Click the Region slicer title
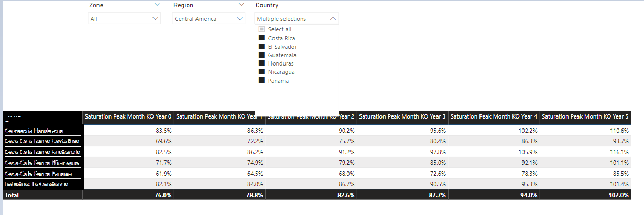 point(183,5)
